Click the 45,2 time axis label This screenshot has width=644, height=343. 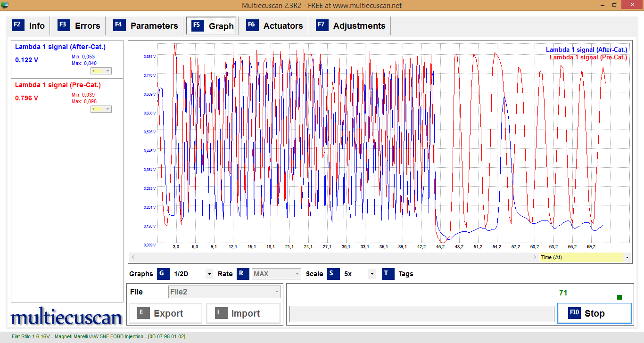coord(440,247)
